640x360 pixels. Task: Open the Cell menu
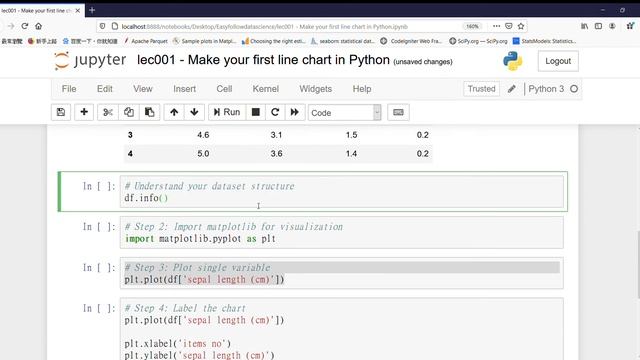tap(224, 89)
